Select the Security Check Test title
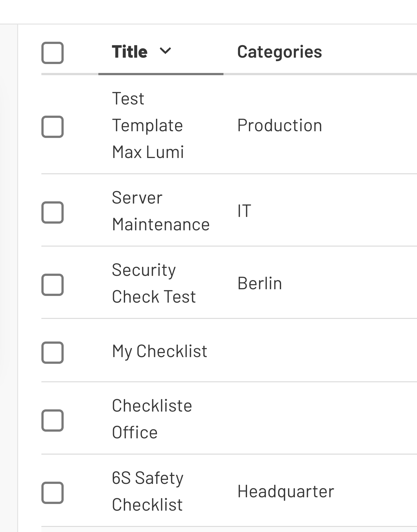 click(x=154, y=283)
